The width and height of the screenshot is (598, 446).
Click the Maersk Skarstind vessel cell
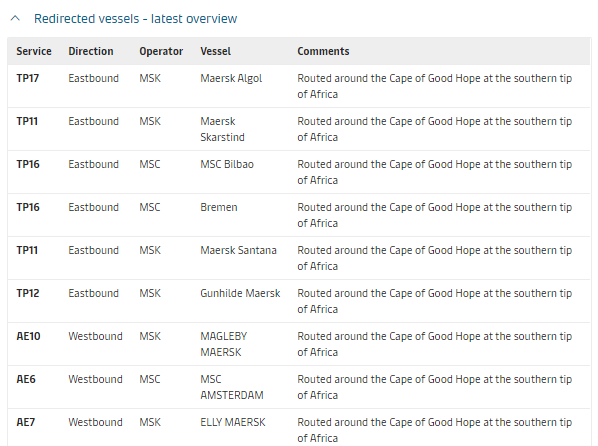223,129
